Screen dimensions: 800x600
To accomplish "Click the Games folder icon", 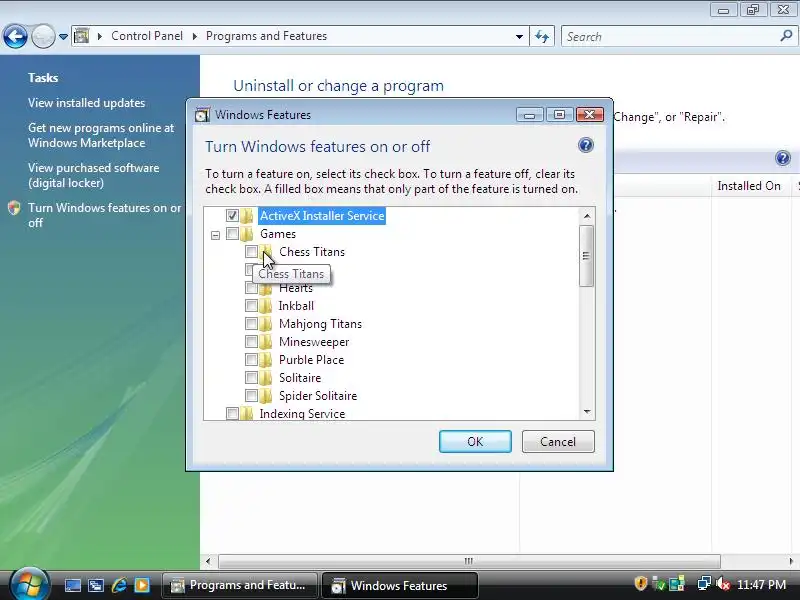I will point(247,234).
